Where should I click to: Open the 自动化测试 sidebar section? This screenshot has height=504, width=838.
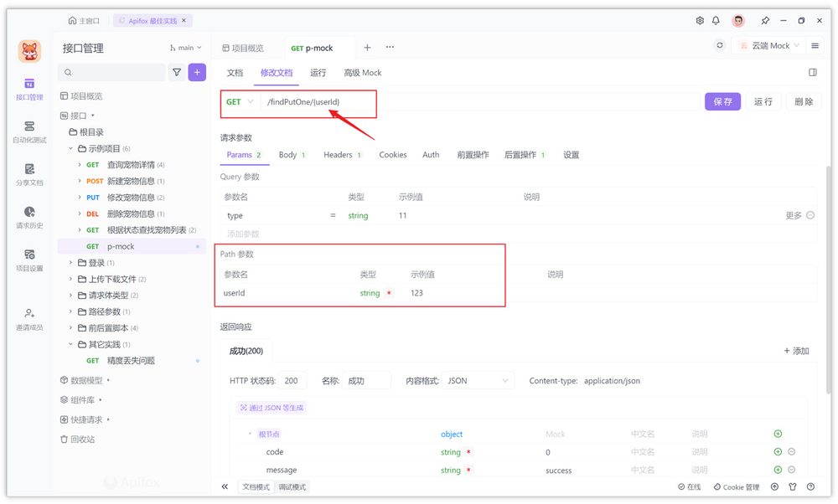point(29,131)
